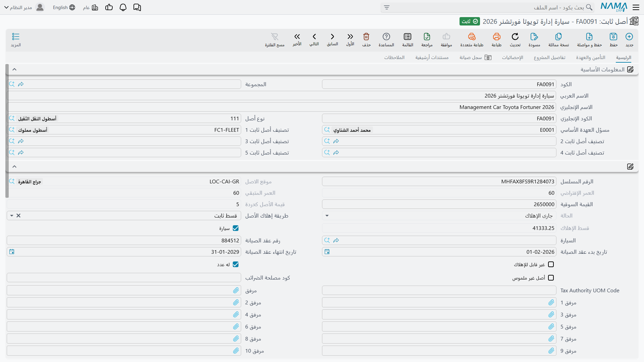Click the كود مصلحة الضرائب field
Viewport: 644px width, 362px height.
point(124,278)
